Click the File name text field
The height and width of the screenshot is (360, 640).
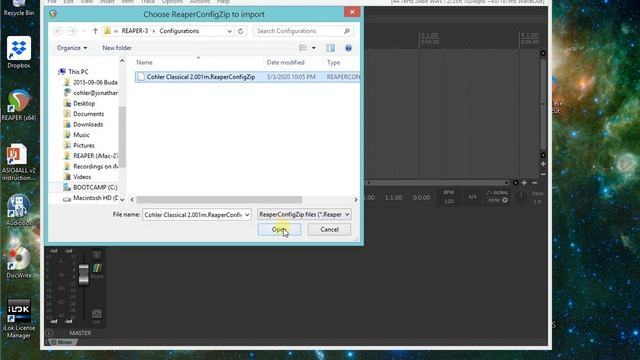click(x=193, y=215)
